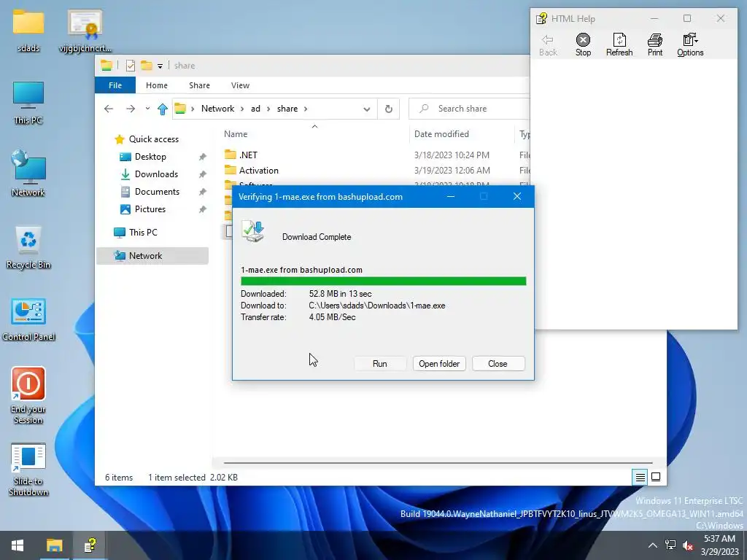This screenshot has height=560, width=747.
Task: Open the Quick Access Toolbar customize dropdown
Action: [160, 66]
